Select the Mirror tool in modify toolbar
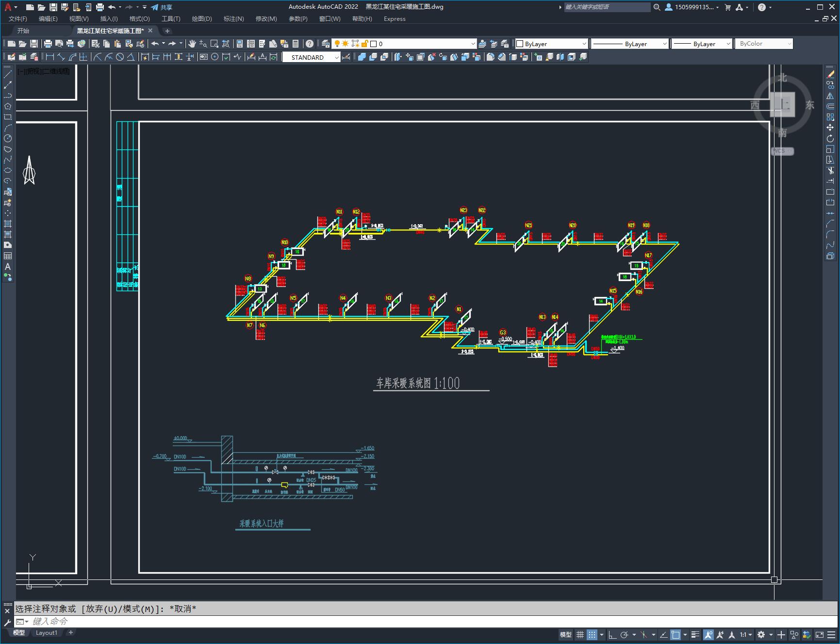This screenshot has height=644, width=840. coord(830,96)
